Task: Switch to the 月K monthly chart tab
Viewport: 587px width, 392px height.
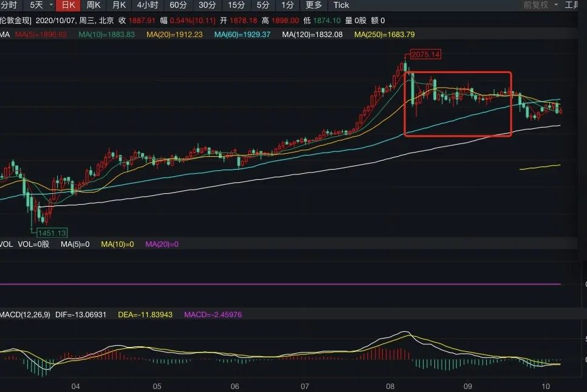Action: pyautogui.click(x=119, y=5)
